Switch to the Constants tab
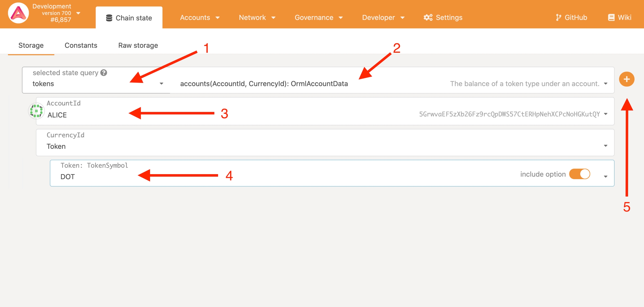Image resolution: width=644 pixels, height=307 pixels. [x=81, y=45]
